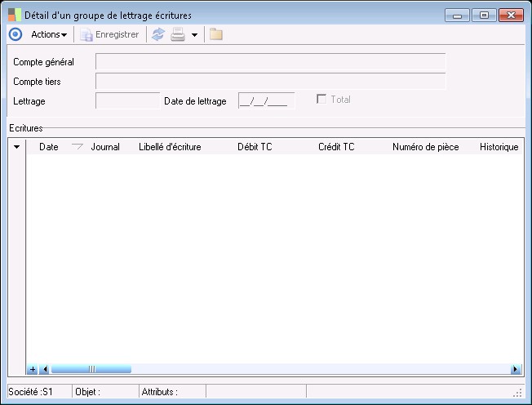Click the blue circular target icon in toolbar
This screenshot has height=405, width=532.
pos(16,34)
